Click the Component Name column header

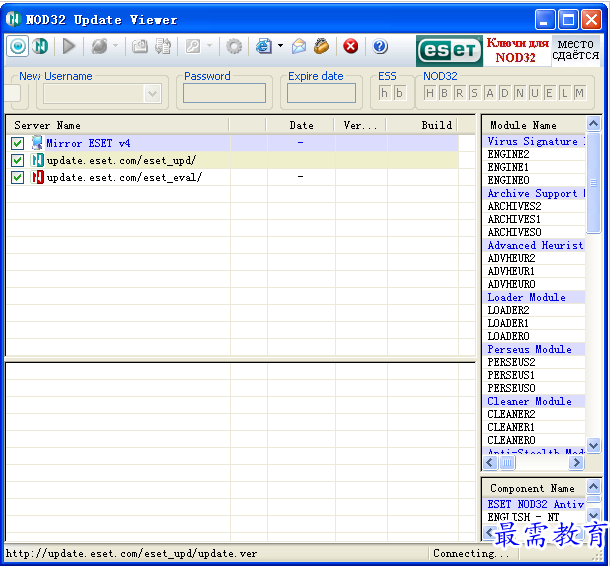coord(534,488)
